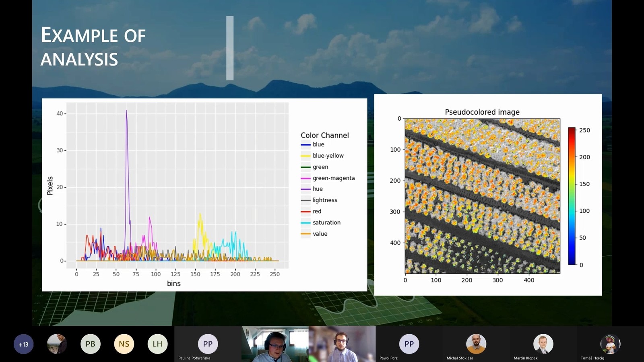Click the pseudocolored image colorbar
The width and height of the screenshot is (644, 362).
pyautogui.click(x=572, y=196)
